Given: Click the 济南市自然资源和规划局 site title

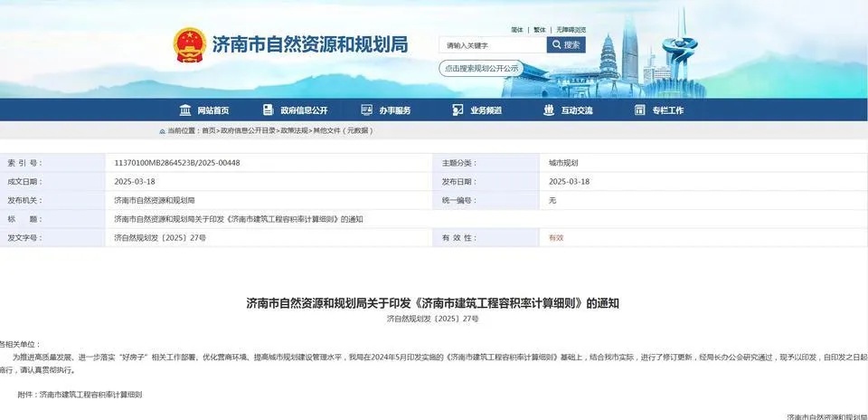Looking at the screenshot, I should 309,44.
